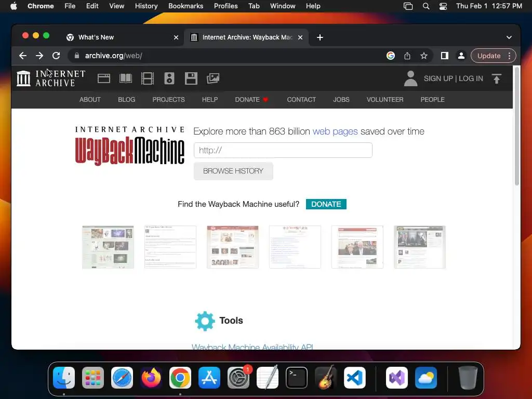
Task: Click the Wayback Machine http:// URL field
Action: pyautogui.click(x=283, y=150)
